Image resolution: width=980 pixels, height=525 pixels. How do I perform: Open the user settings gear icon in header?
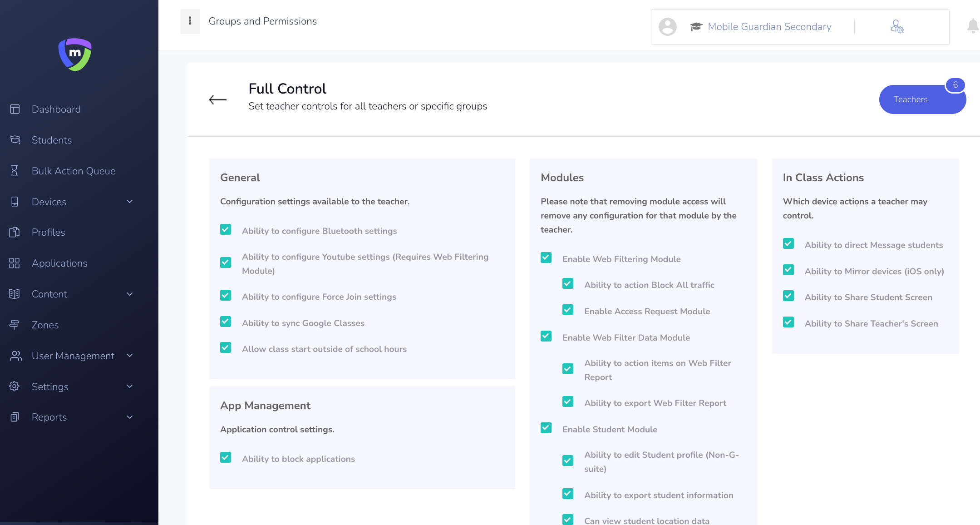(x=897, y=27)
